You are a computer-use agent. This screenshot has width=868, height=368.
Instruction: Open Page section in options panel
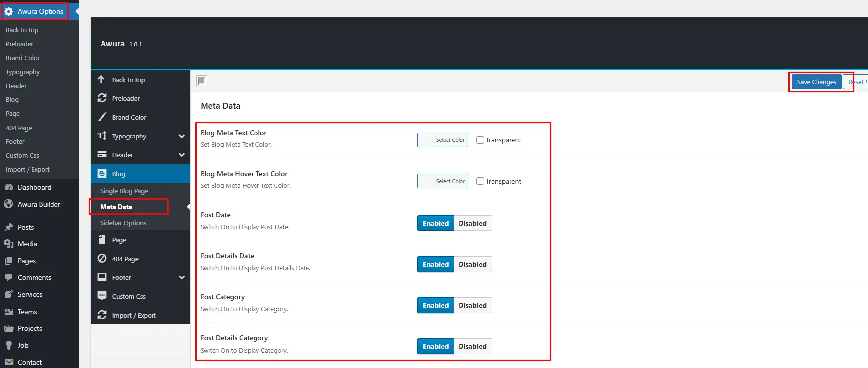click(x=140, y=240)
